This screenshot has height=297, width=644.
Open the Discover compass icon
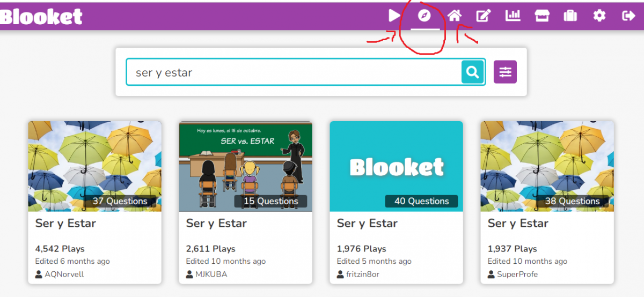425,16
